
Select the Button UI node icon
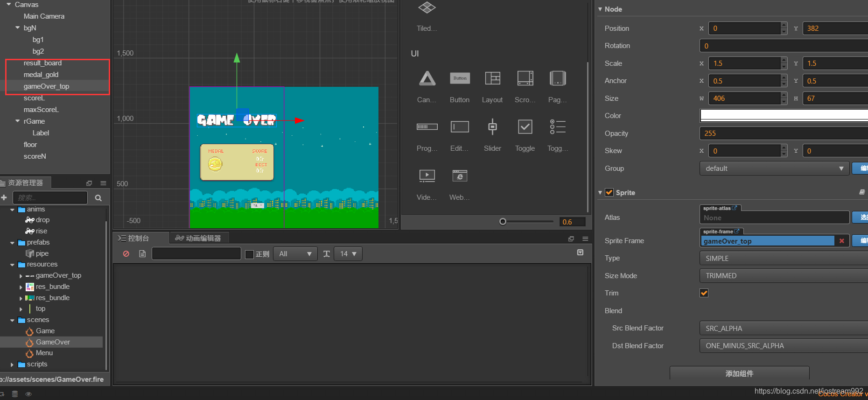pos(460,78)
